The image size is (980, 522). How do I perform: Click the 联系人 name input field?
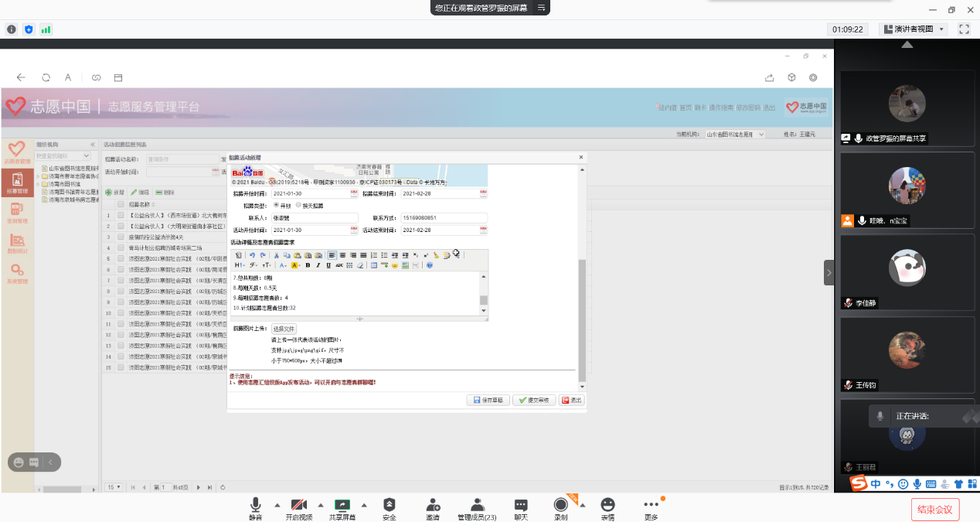pyautogui.click(x=313, y=218)
